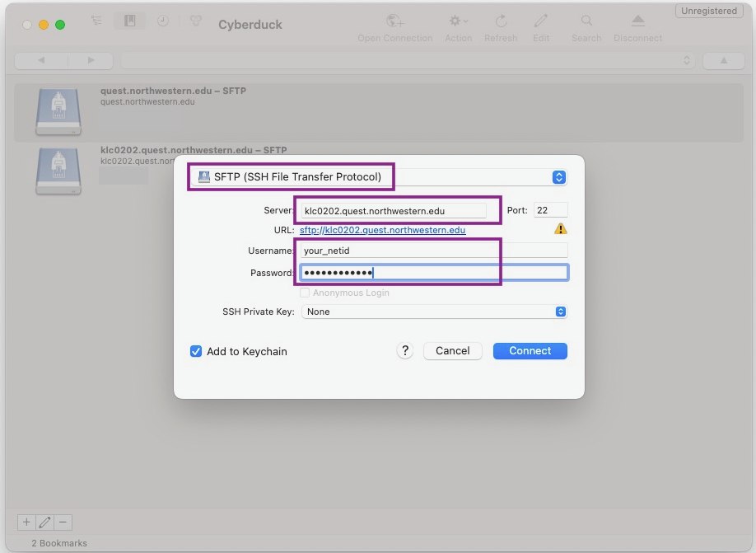Click the Refresh toolbar icon
Screen dimensions: 756x553
coord(501,21)
